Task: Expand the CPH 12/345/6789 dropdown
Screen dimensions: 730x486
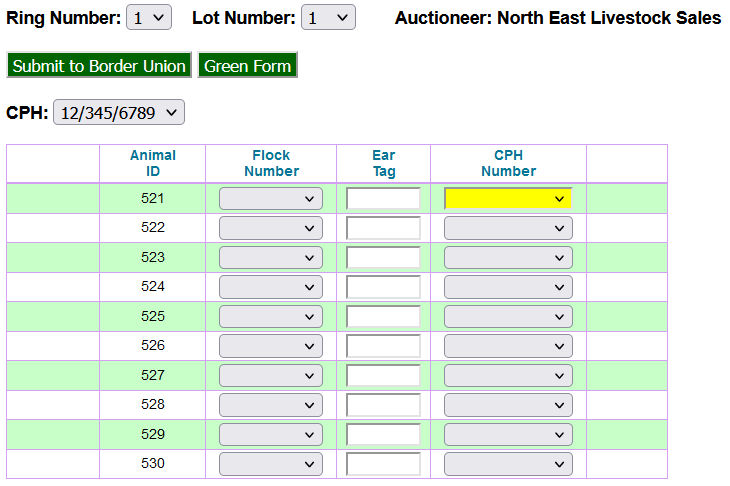Action: (x=119, y=113)
